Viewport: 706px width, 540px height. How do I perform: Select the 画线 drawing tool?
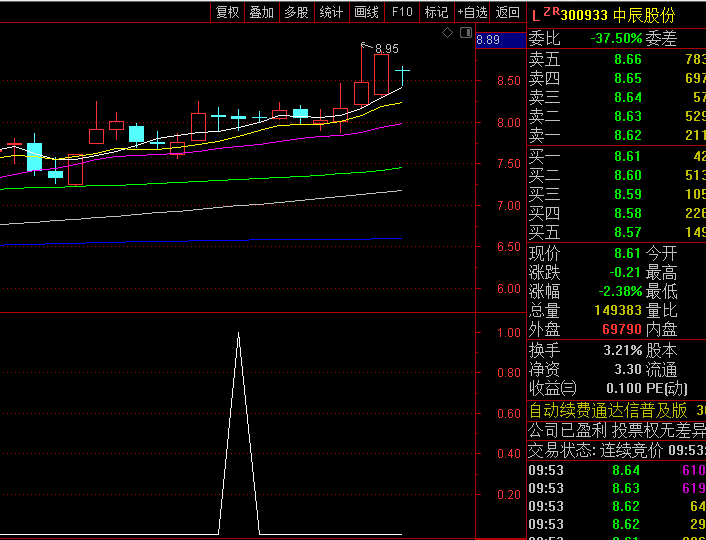pyautogui.click(x=366, y=12)
